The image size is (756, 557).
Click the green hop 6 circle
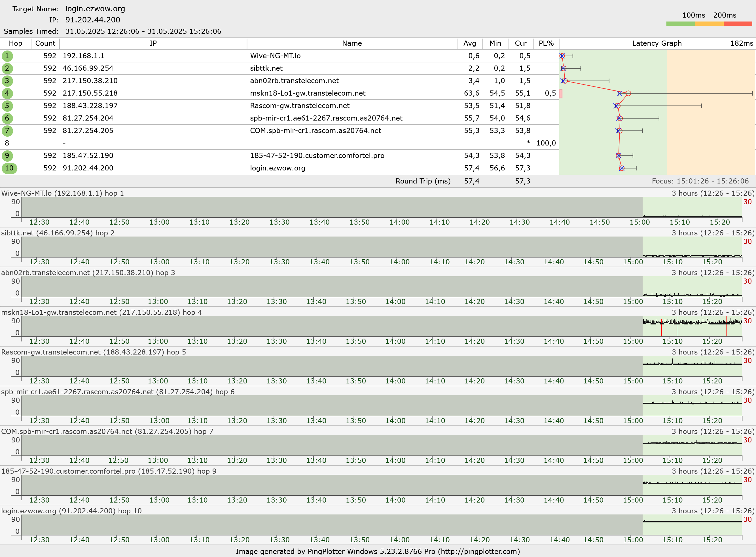coord(7,118)
